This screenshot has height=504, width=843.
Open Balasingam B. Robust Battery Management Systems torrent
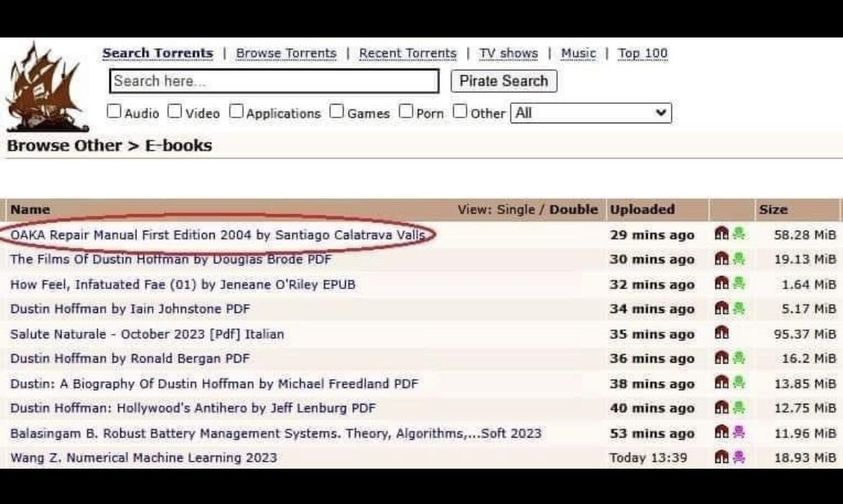coord(276,433)
